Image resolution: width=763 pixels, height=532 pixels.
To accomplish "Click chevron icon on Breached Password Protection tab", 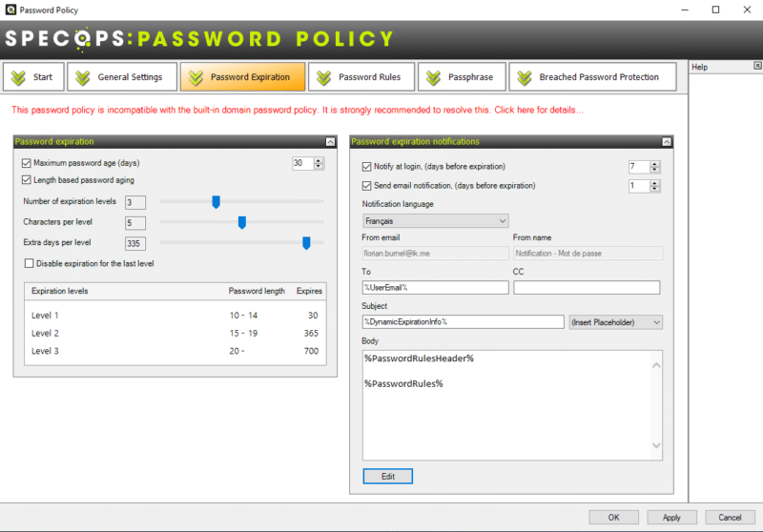I will 525,77.
